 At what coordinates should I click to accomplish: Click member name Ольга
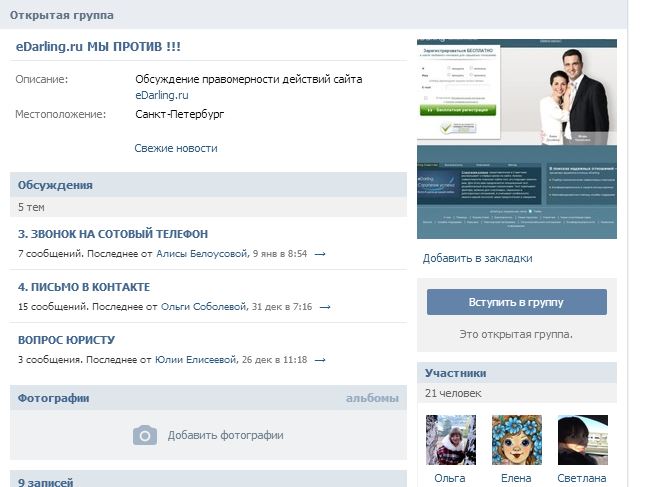click(x=450, y=478)
